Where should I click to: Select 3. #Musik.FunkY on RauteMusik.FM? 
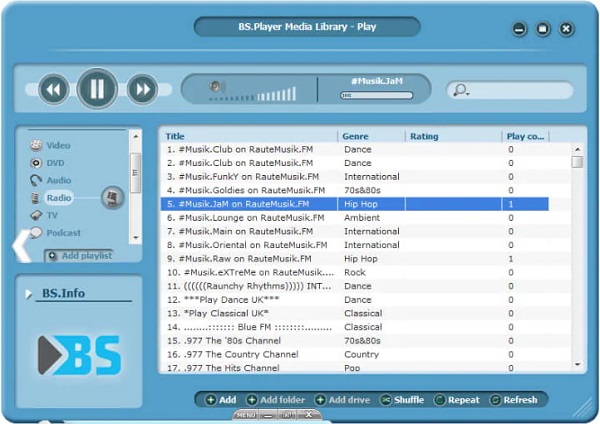(354, 177)
